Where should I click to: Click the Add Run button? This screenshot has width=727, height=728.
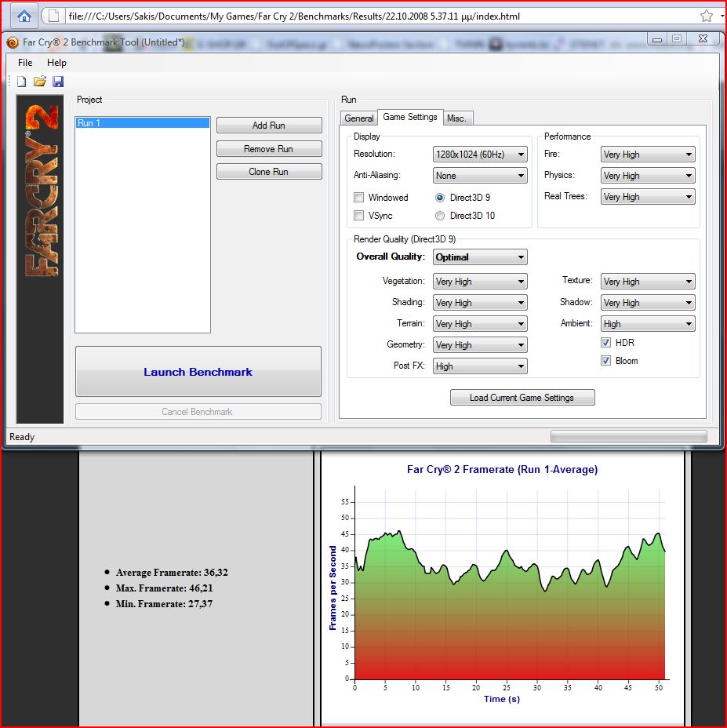269,126
